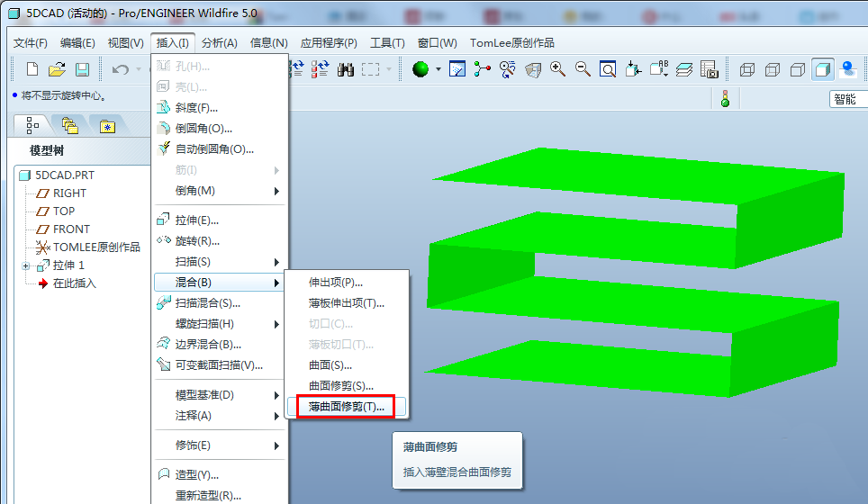Choose 可变截面扫描(V)... menu item
The width and height of the screenshot is (868, 504).
219,365
